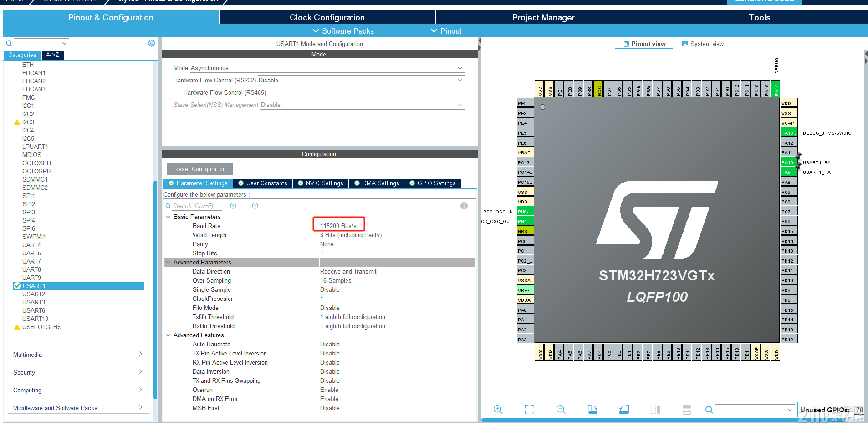The height and width of the screenshot is (426, 868).
Task: Select USART2 in the peripheral list
Action: coord(34,294)
